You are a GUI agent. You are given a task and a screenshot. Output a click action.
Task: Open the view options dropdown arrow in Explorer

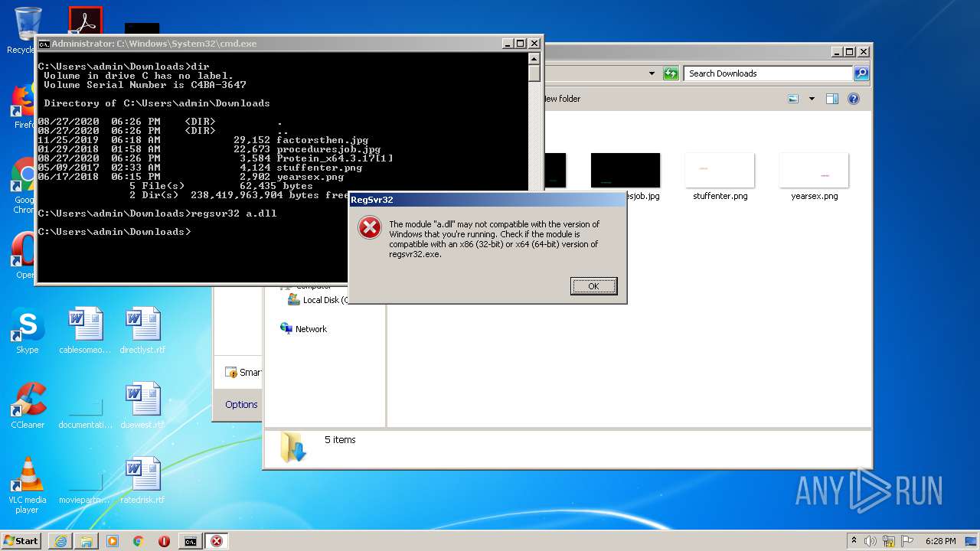(812, 99)
